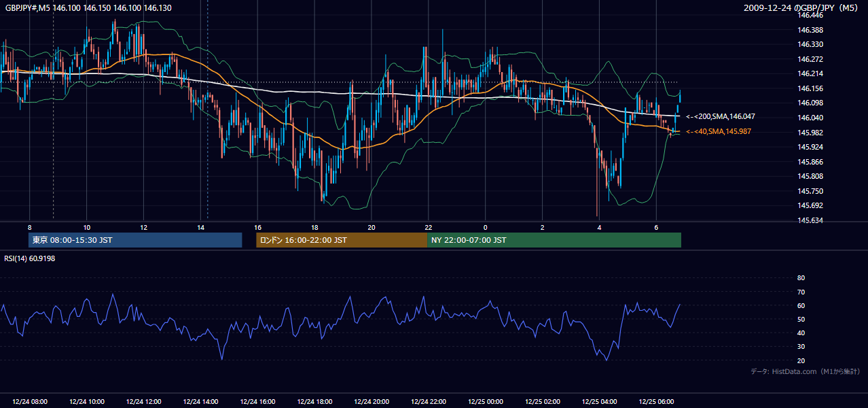Click the 12/24 12:00 time label
868x408 pixels.
pyautogui.click(x=144, y=402)
